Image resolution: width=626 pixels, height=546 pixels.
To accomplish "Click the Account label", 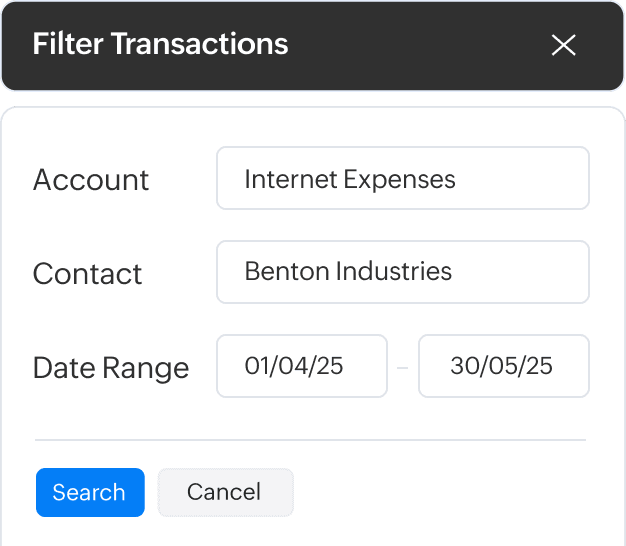I will coord(91,180).
